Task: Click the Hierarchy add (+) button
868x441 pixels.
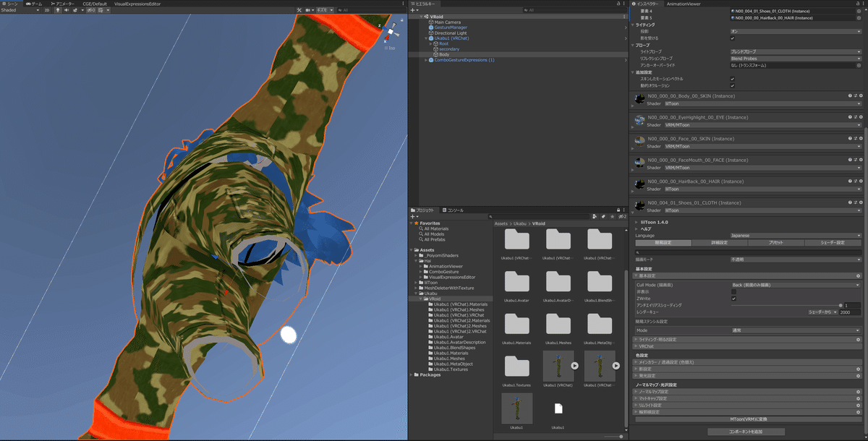Action: pos(414,10)
